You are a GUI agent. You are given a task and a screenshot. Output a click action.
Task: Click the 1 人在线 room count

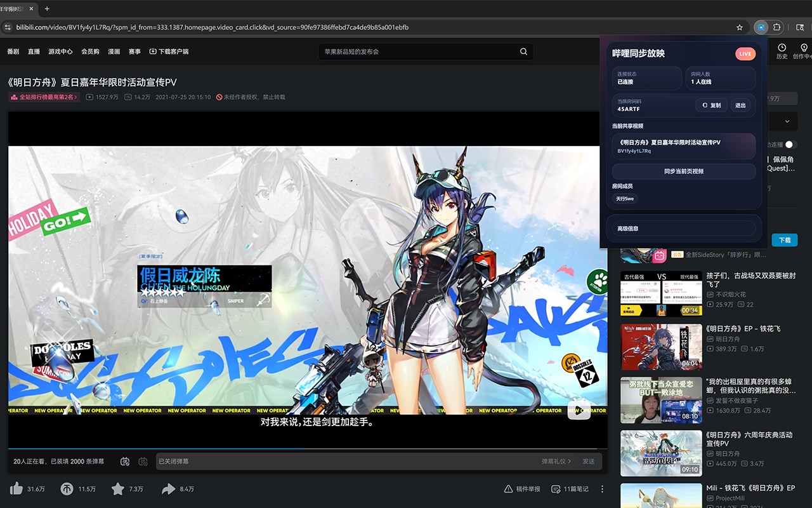(x=701, y=82)
